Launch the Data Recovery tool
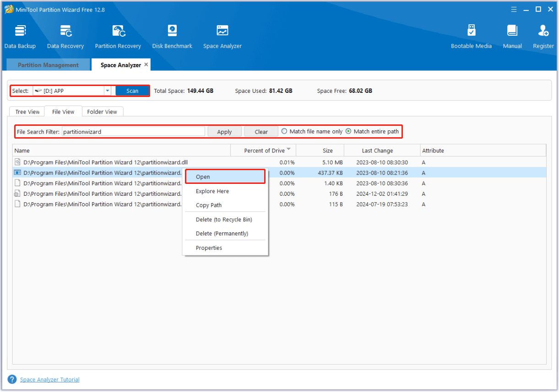The image size is (559, 392). 65,37
